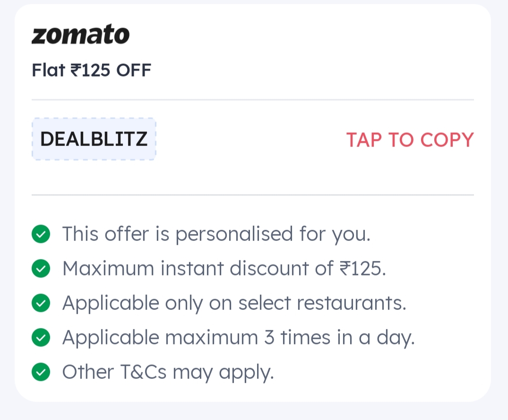Click the word 'COPY' in red text
508x420 pixels.
[x=447, y=140]
